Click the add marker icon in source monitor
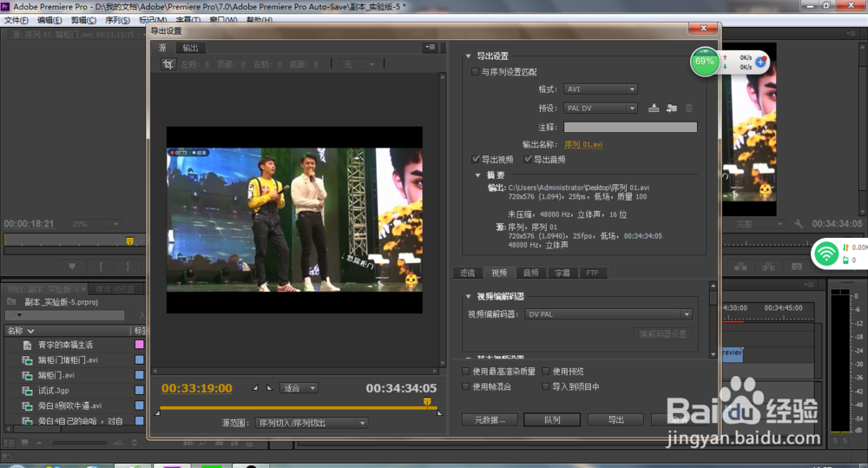The height and width of the screenshot is (468, 868). point(72,267)
